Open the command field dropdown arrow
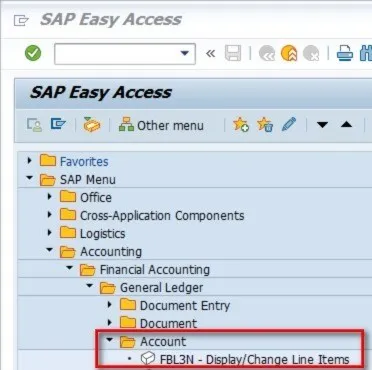 click(x=184, y=53)
